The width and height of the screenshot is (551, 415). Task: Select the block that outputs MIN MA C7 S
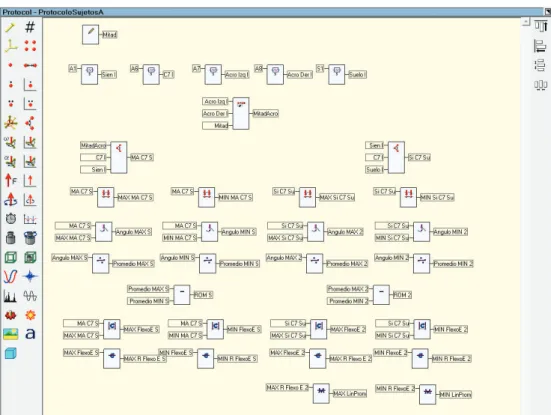click(207, 197)
